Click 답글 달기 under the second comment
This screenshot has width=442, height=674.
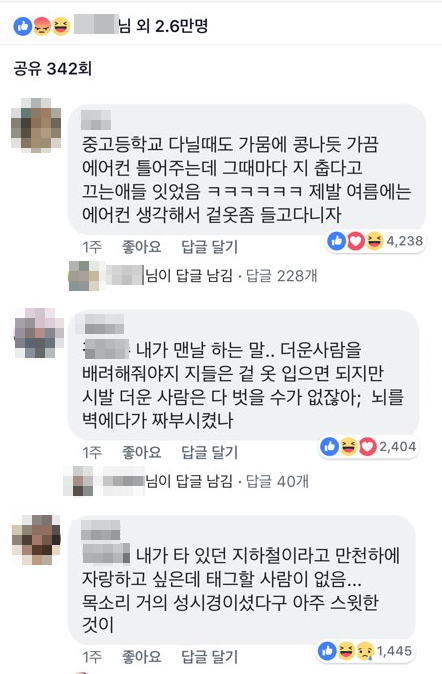209,452
